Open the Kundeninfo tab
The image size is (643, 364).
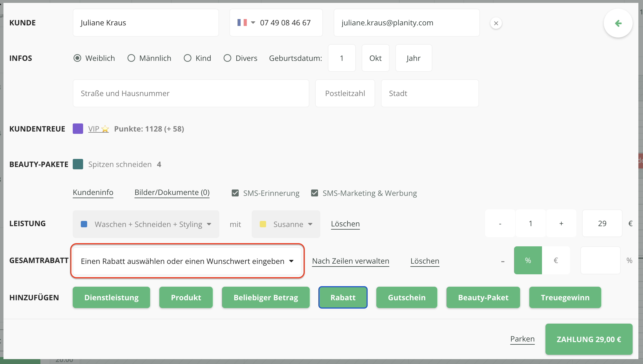point(93,192)
